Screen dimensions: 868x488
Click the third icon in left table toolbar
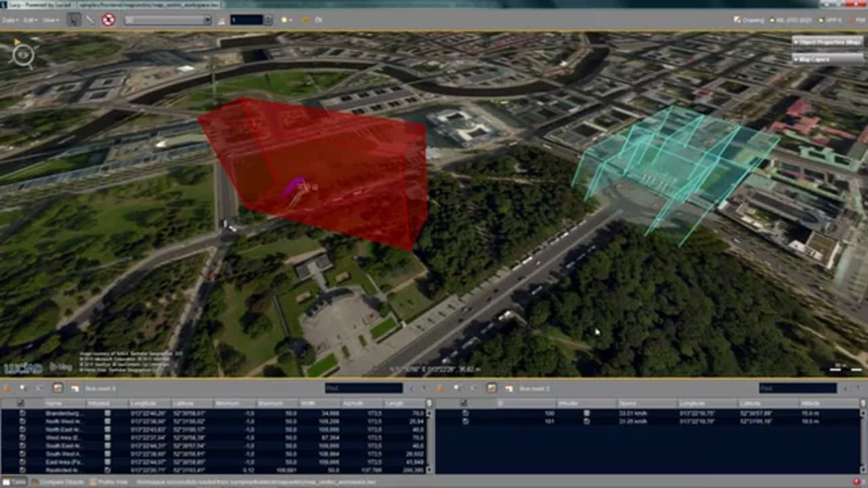[x=39, y=388]
